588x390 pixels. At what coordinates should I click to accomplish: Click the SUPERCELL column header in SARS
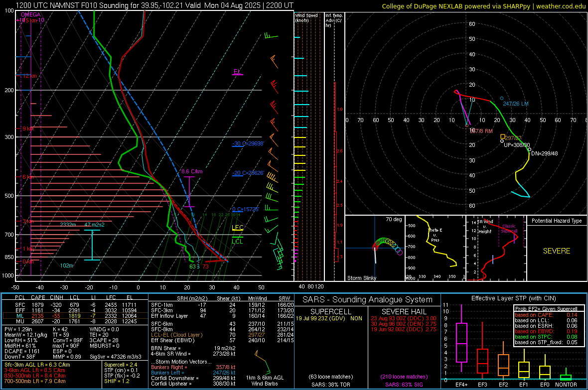coord(331,312)
